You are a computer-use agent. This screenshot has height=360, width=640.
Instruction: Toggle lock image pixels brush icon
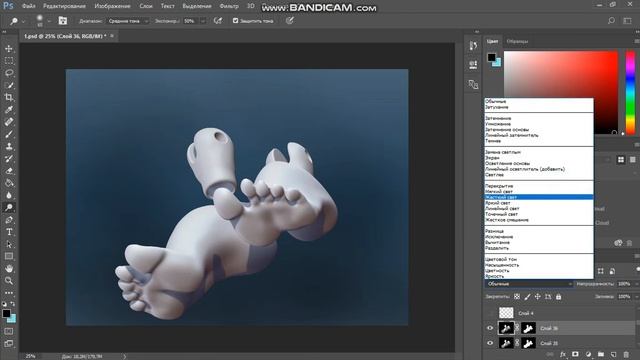click(527, 297)
